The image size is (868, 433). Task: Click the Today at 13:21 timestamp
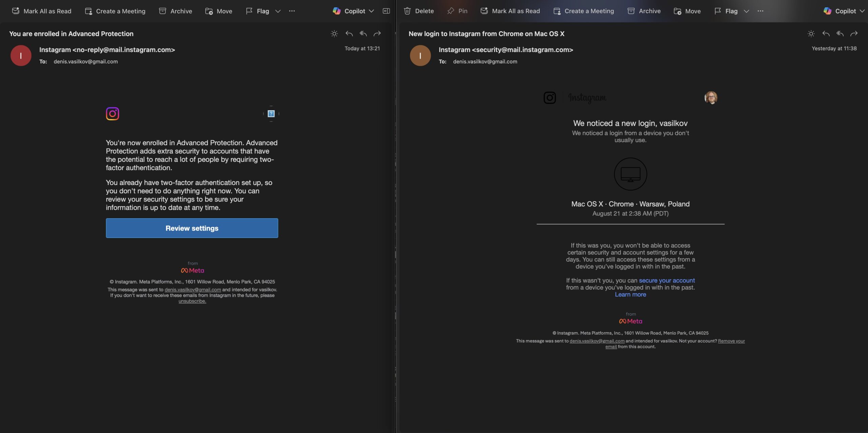(362, 49)
